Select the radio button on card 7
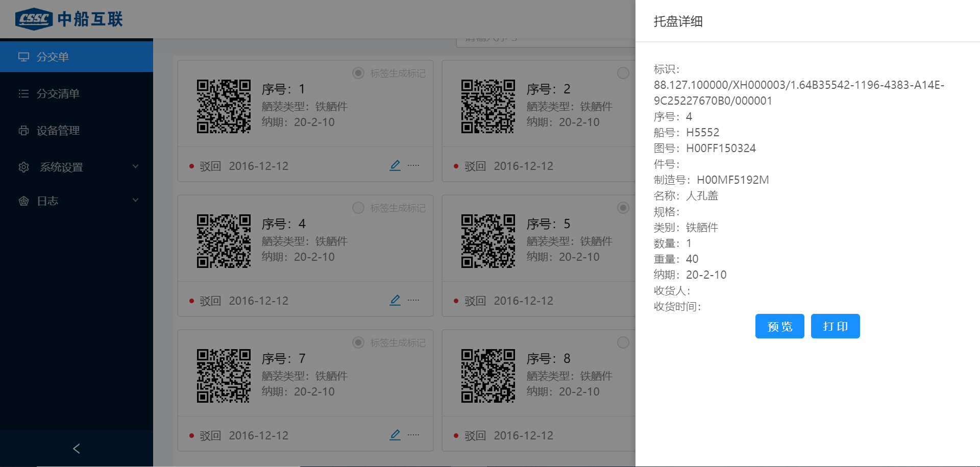This screenshot has width=980, height=467. 358,342
